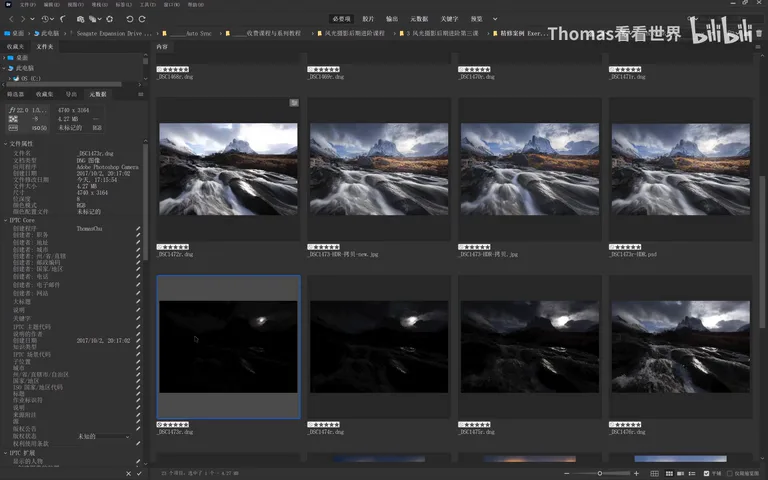Switch to the list view icon
The height and width of the screenshot is (480, 768).
692,474
